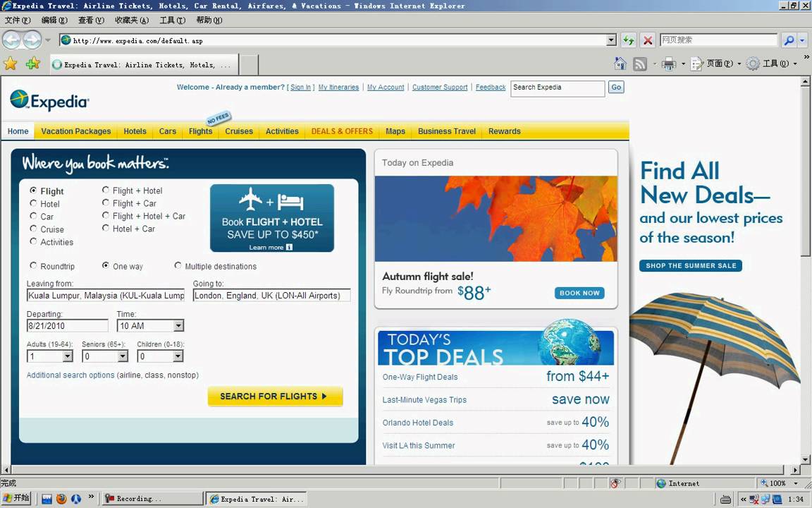Select the Car radio button
Screen dimensions: 812x508
point(33,216)
